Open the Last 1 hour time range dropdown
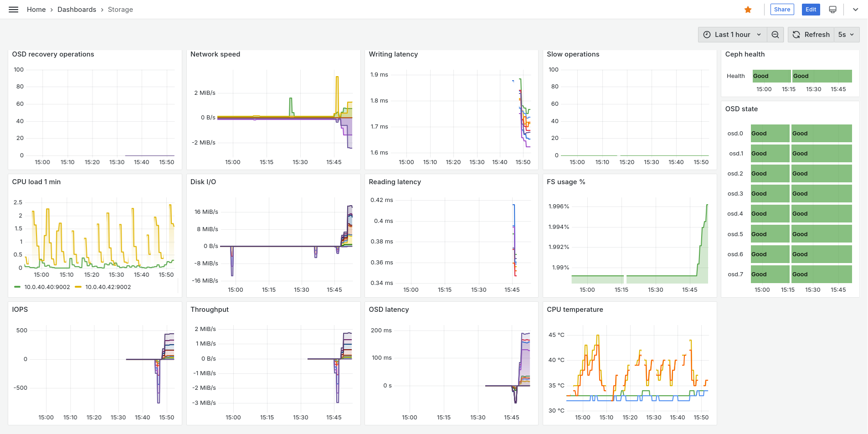The height and width of the screenshot is (434, 868). coord(732,35)
